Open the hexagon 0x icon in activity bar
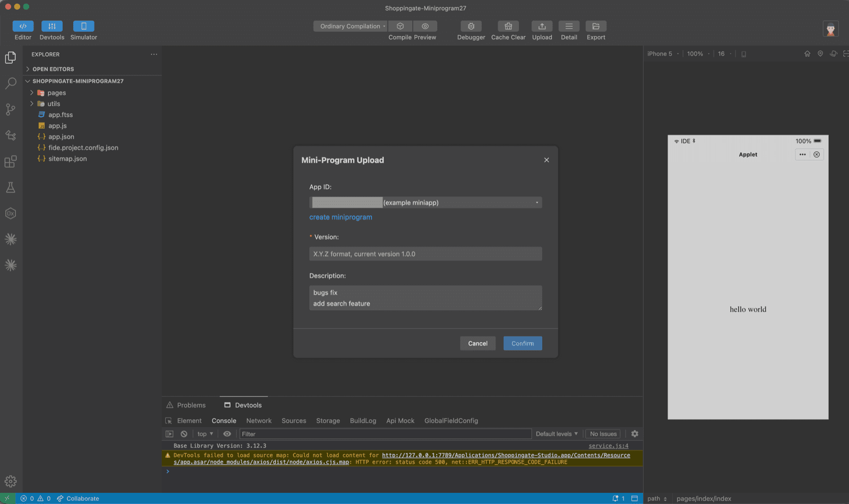Screen dimensions: 849x504 pyautogui.click(x=11, y=213)
